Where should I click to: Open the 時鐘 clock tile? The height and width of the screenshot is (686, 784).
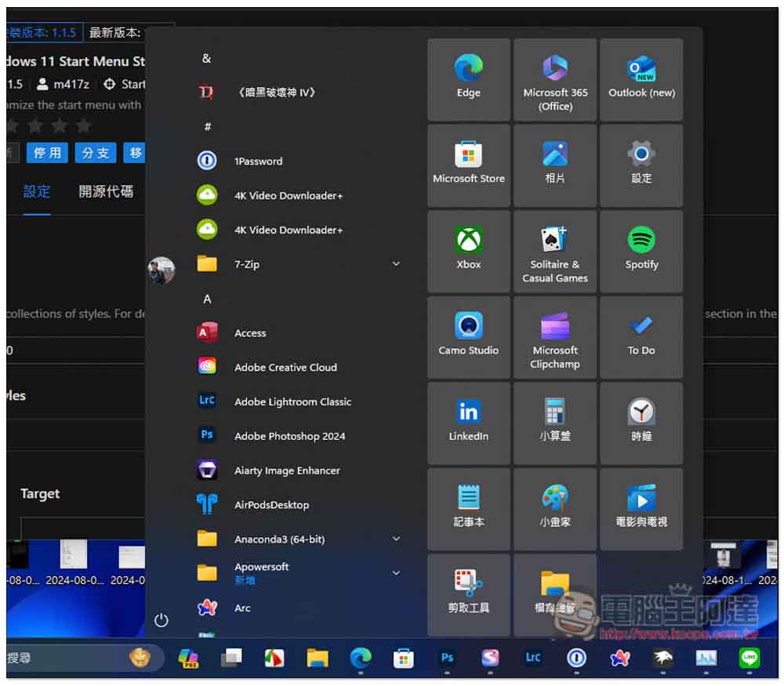click(x=641, y=423)
